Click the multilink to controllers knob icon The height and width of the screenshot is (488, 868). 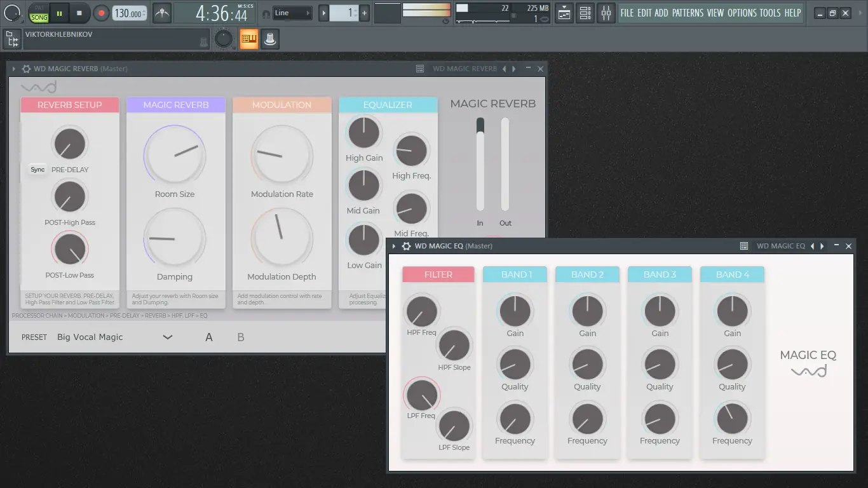tap(270, 39)
